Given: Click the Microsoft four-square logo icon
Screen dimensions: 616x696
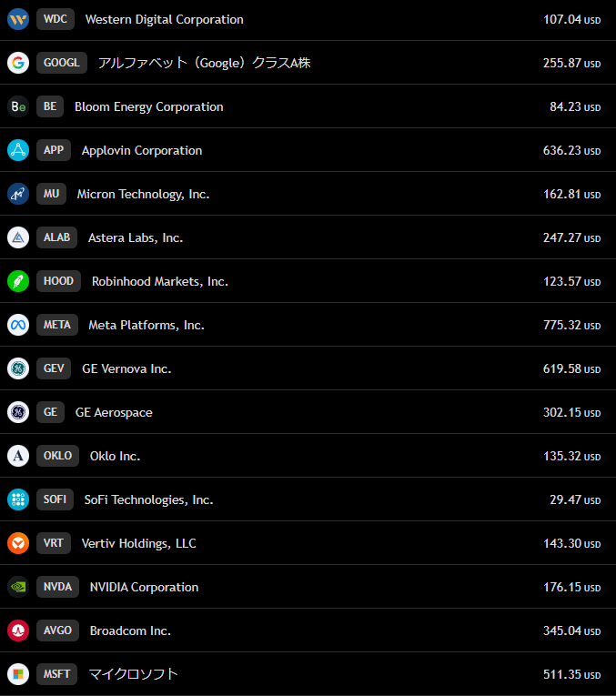Looking at the screenshot, I should click(x=18, y=674).
